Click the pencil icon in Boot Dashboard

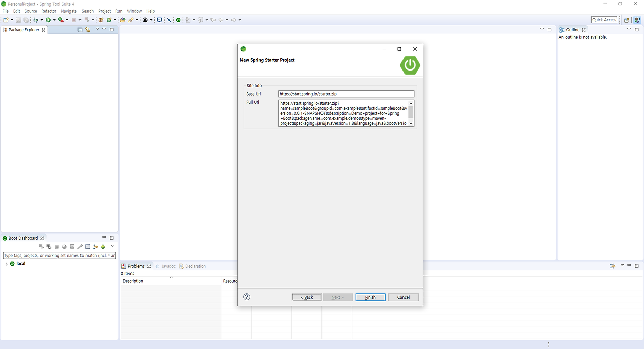tap(80, 247)
